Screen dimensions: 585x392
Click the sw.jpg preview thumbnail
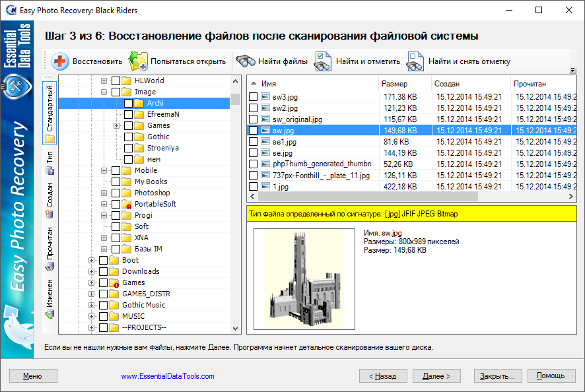(304, 279)
